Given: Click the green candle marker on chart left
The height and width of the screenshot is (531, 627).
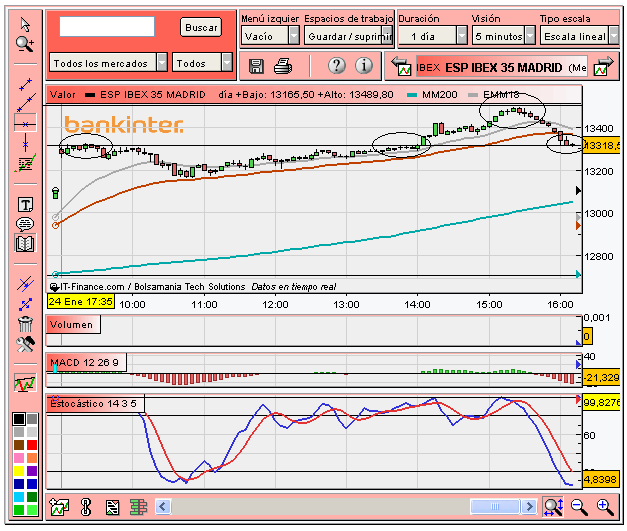Looking at the screenshot, I should tap(56, 193).
